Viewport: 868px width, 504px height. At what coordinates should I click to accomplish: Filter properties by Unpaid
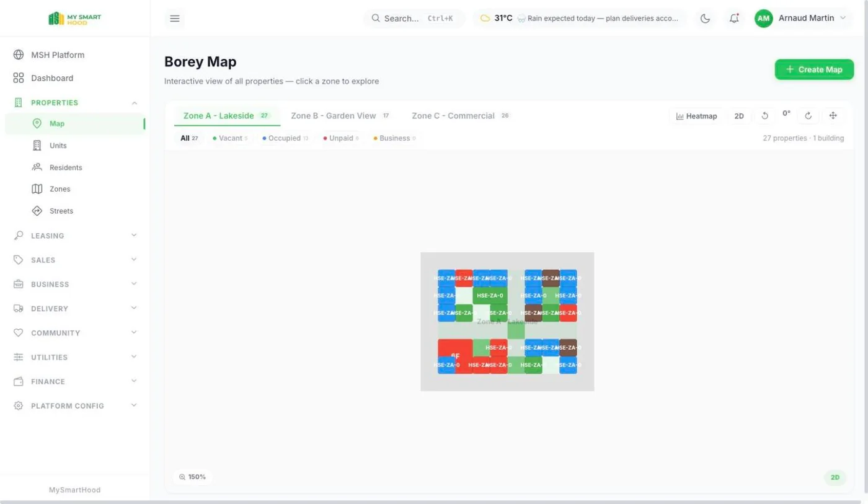[x=341, y=138]
